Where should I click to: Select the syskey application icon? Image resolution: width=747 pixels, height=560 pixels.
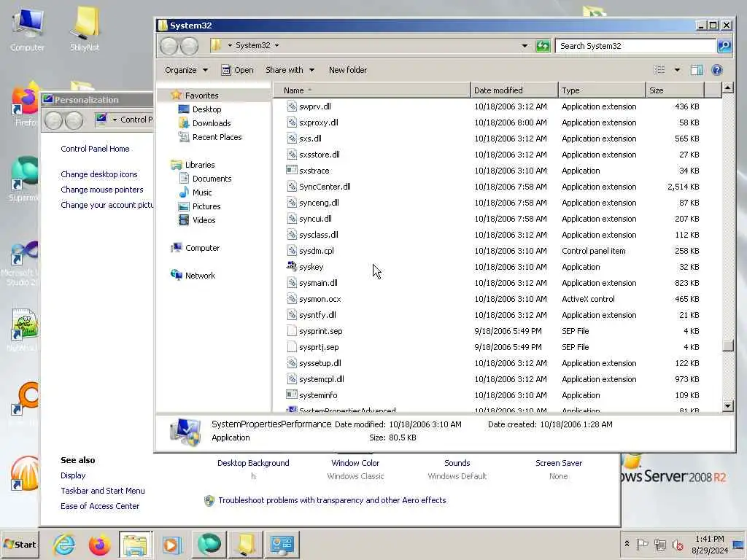(x=292, y=267)
